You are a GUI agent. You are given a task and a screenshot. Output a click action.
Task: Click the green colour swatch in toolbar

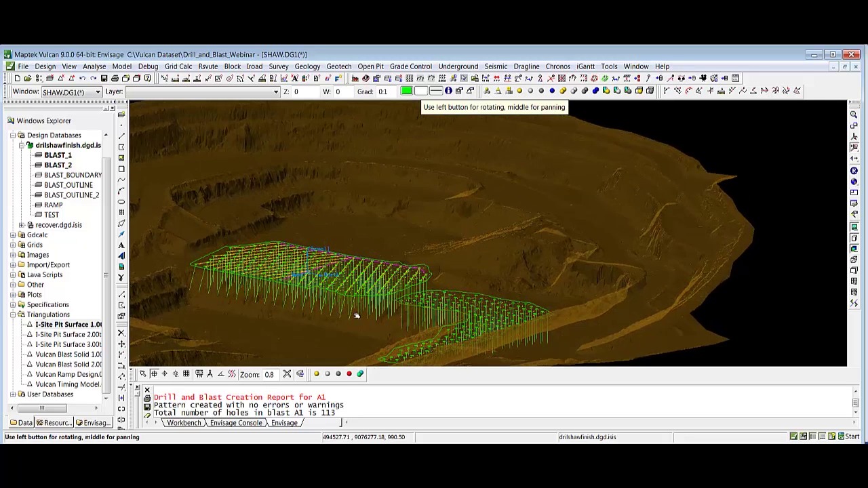point(406,91)
